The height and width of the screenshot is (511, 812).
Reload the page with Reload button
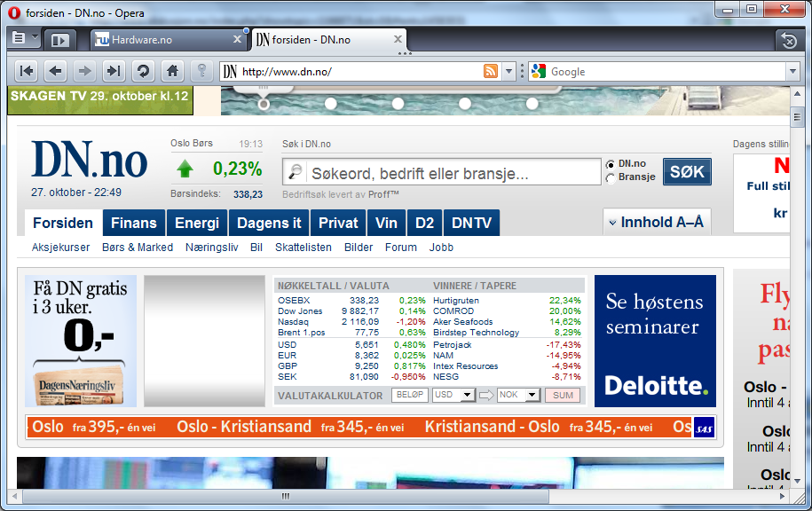click(x=144, y=71)
